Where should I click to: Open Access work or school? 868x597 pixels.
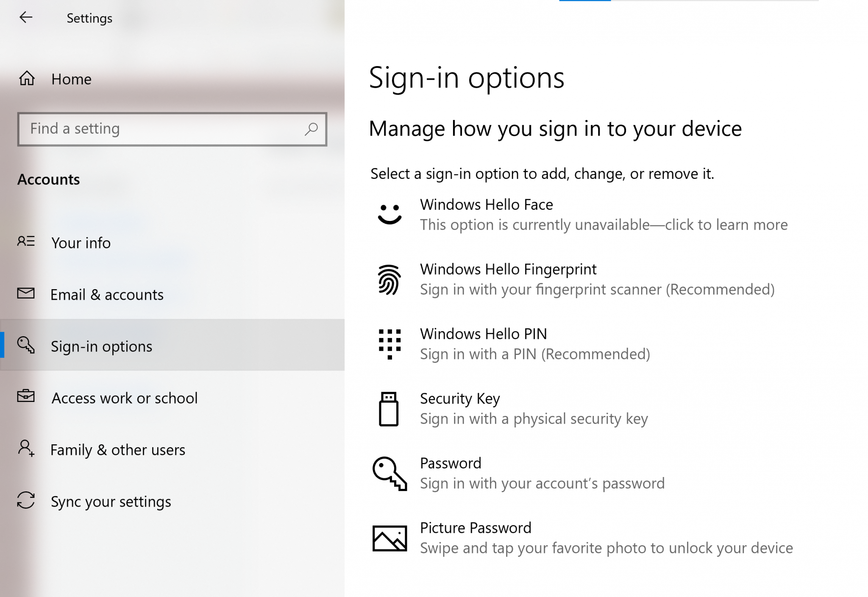click(172, 398)
